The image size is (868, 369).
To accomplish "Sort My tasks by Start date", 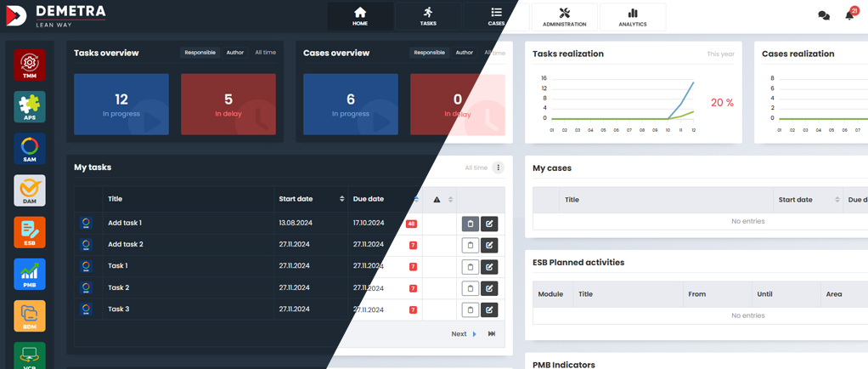I will (342, 199).
